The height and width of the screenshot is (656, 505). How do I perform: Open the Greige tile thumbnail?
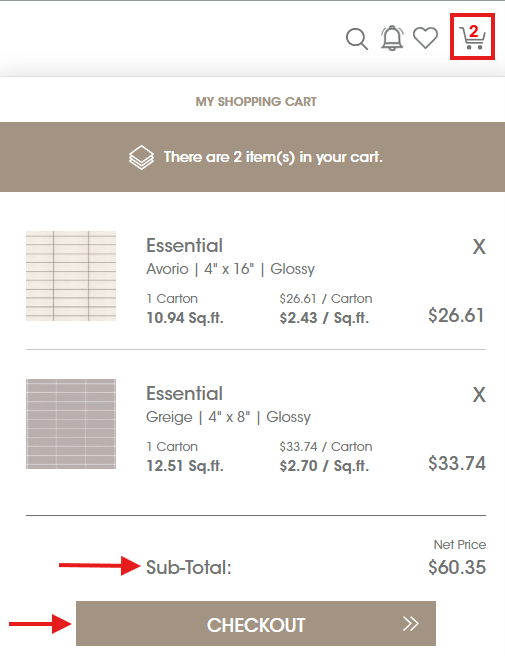coord(71,424)
